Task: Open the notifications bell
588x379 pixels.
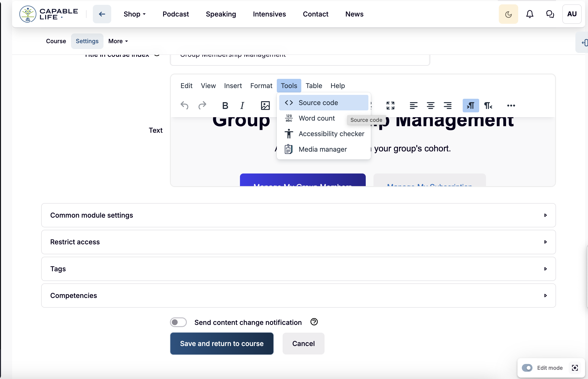Action: point(530,14)
